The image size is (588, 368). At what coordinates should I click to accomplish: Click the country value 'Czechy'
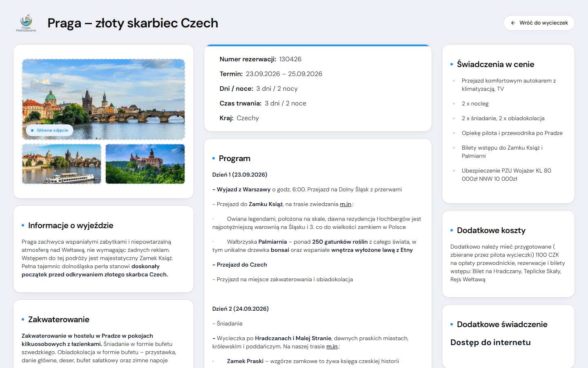point(248,118)
